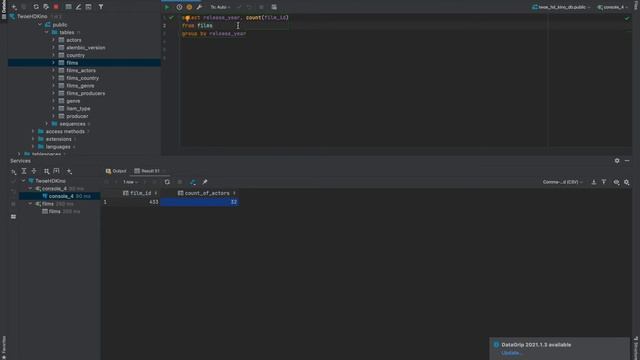Click the highlighted count_of_actors cell
This screenshot has height=360, width=640.
coord(200,202)
